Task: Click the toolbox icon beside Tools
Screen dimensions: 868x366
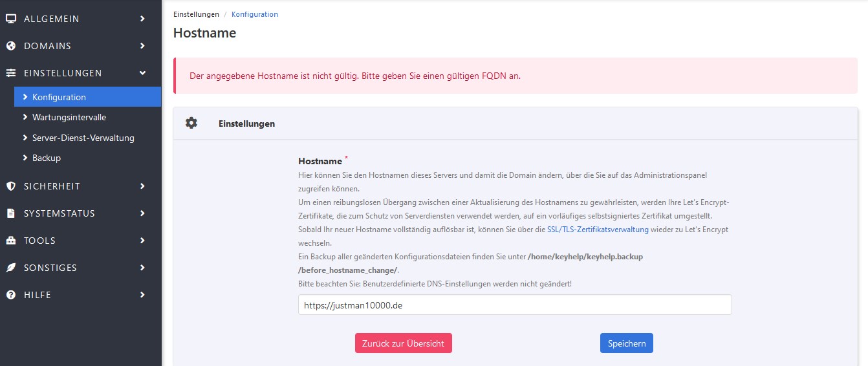Action: tap(10, 241)
